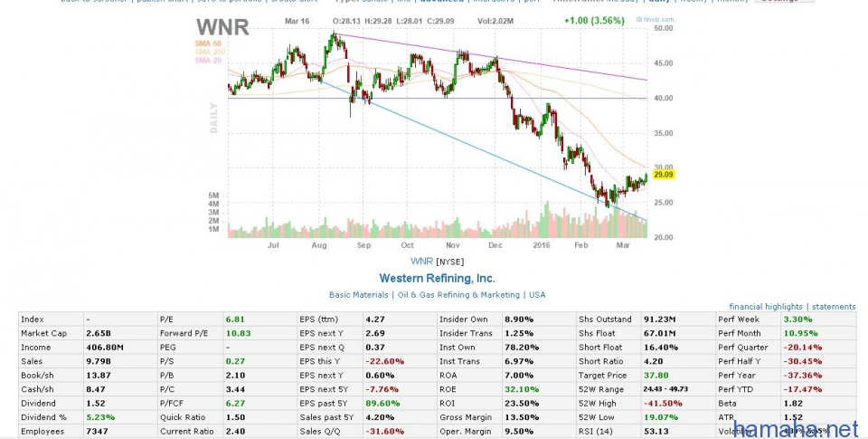This screenshot has height=439, width=868.
Task: Click the +1.00 (3.56%) change value
Action: pyautogui.click(x=594, y=21)
